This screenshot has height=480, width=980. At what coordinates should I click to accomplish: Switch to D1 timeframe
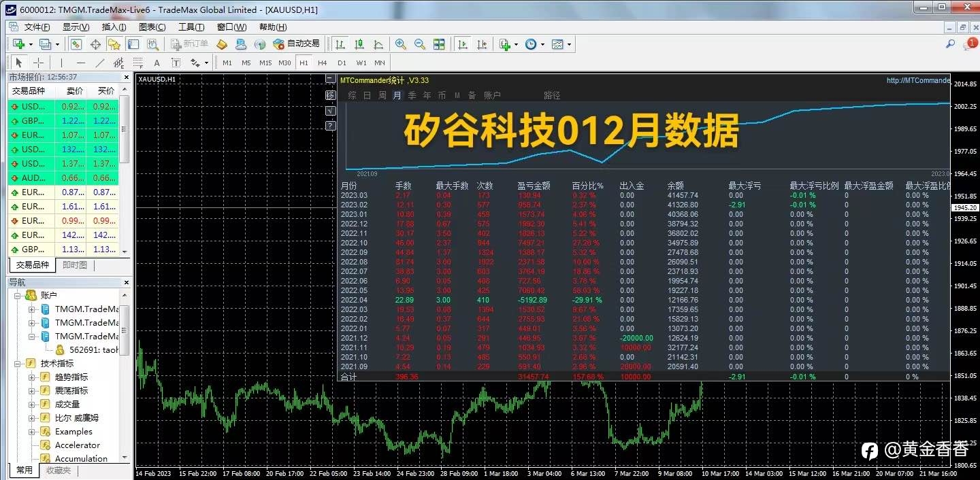pyautogui.click(x=342, y=63)
